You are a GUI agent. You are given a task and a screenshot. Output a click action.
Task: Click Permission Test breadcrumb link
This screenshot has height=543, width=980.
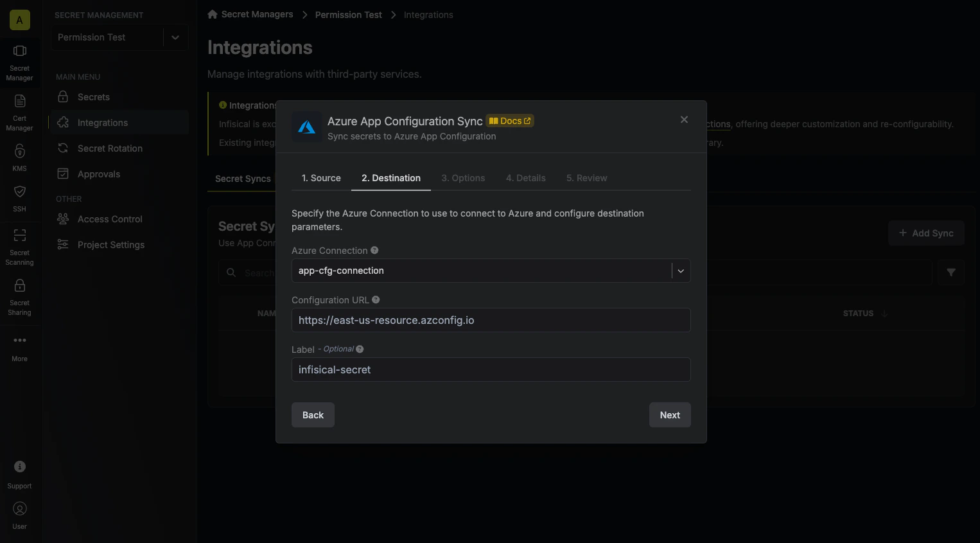tap(348, 15)
